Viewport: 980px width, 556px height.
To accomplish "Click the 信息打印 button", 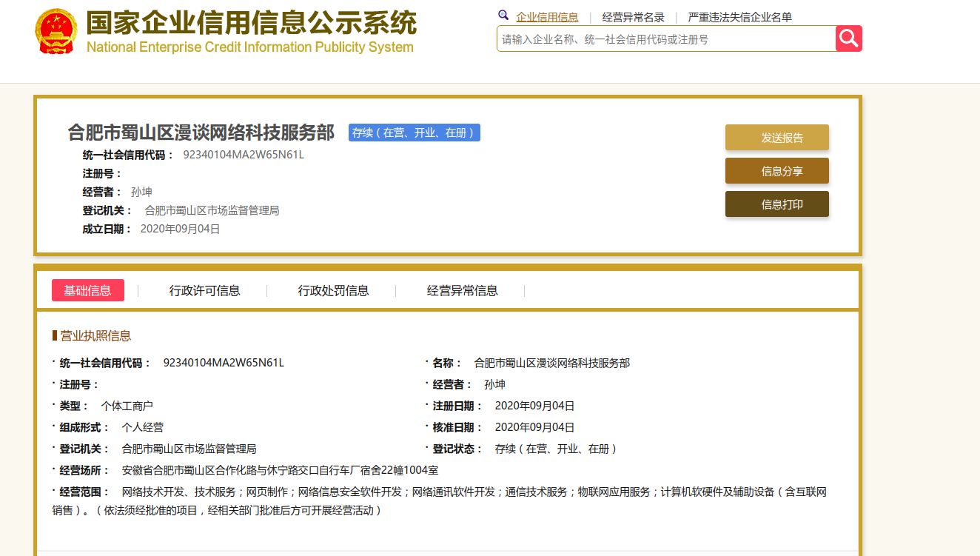I will [777, 204].
